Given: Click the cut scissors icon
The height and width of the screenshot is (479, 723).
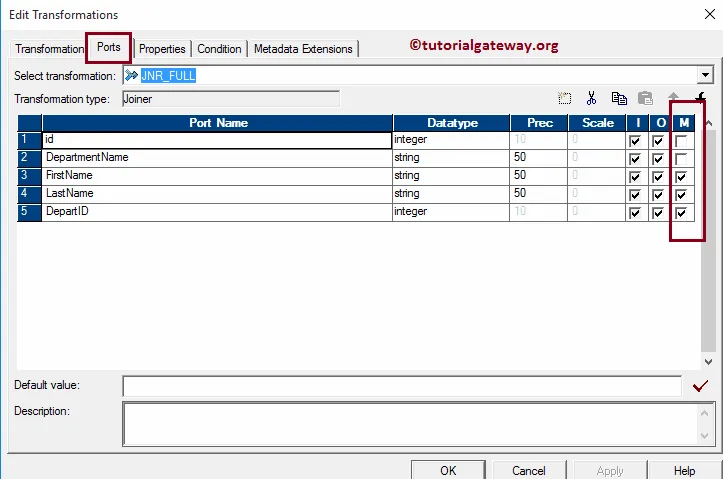Looking at the screenshot, I should click(592, 98).
